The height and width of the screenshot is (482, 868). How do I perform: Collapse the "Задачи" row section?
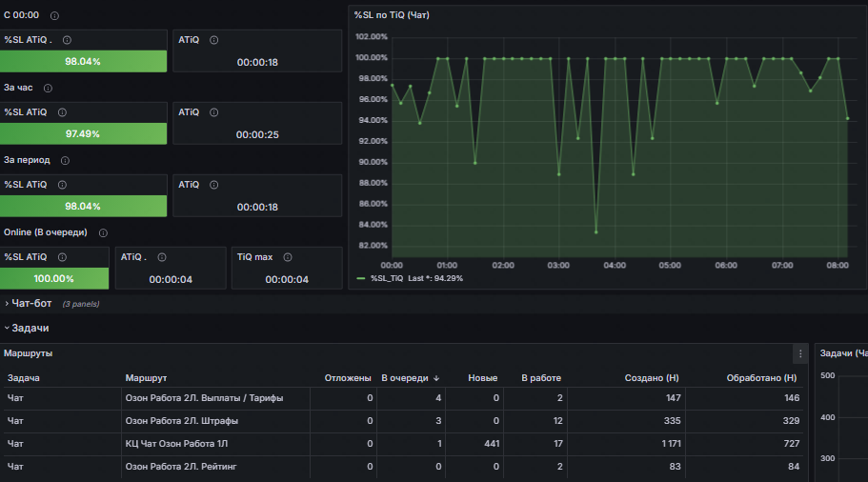pos(30,328)
